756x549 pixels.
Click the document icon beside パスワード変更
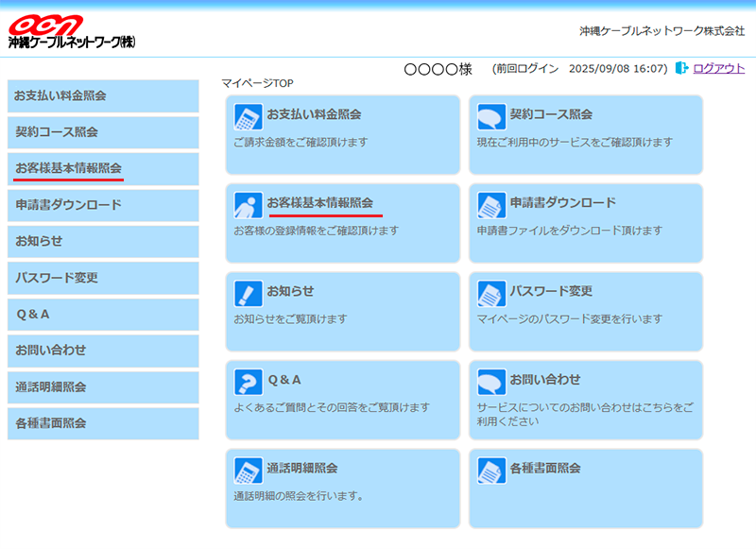(x=491, y=294)
